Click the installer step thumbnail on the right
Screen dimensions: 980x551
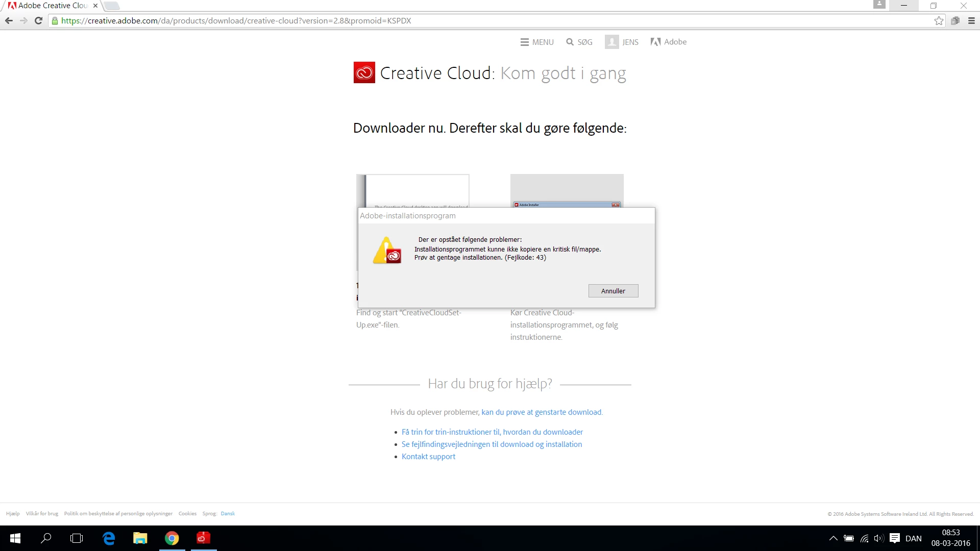567,191
